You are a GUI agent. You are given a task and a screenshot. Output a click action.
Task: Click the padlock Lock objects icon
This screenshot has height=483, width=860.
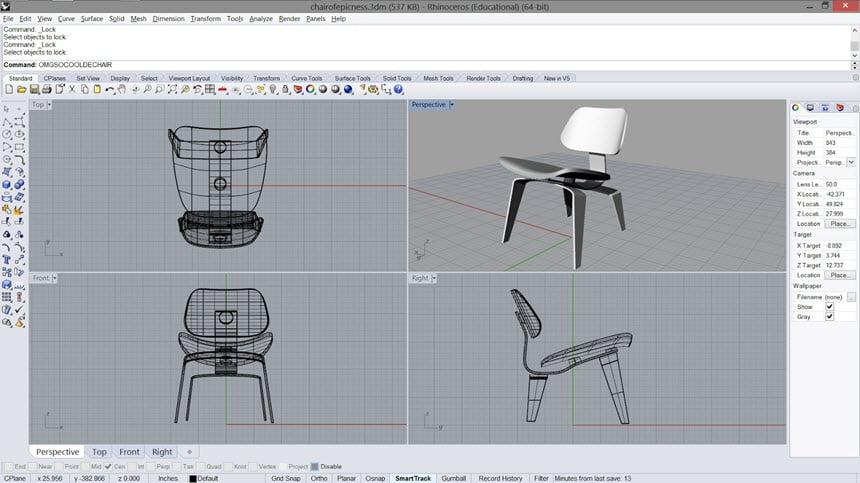[x=285, y=89]
